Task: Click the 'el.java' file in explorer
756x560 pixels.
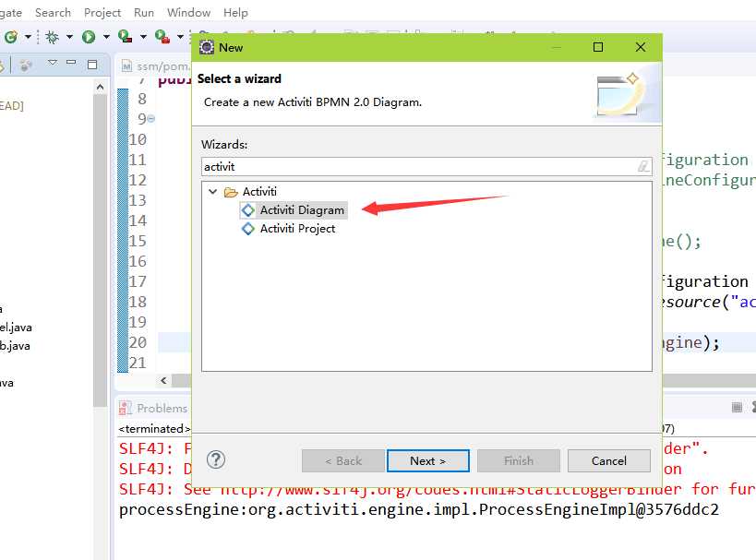Action: click(x=16, y=328)
